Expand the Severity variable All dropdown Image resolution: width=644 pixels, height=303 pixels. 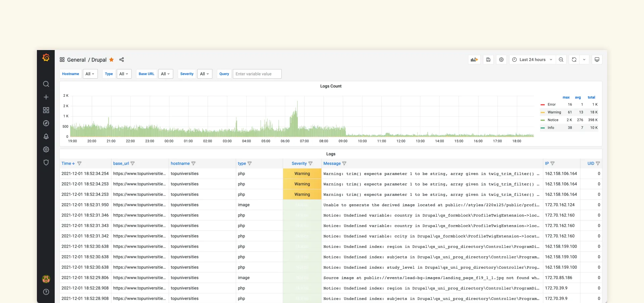205,74
